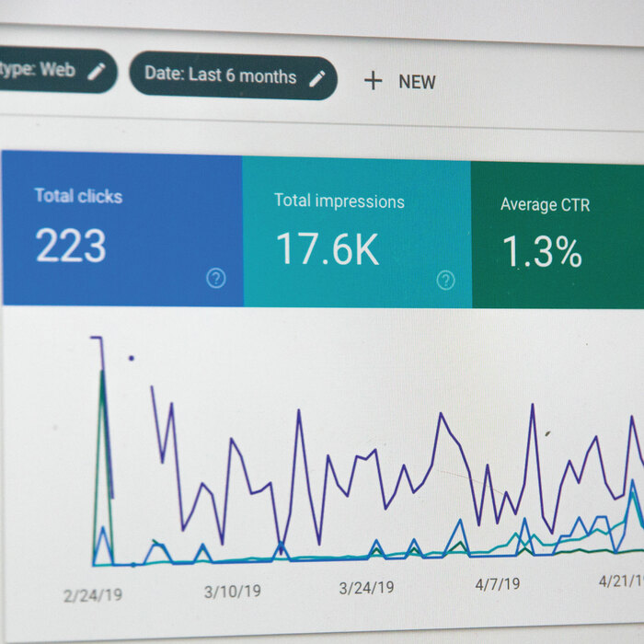Click the NEW filter label
Image resolution: width=644 pixels, height=644 pixels.
[417, 82]
